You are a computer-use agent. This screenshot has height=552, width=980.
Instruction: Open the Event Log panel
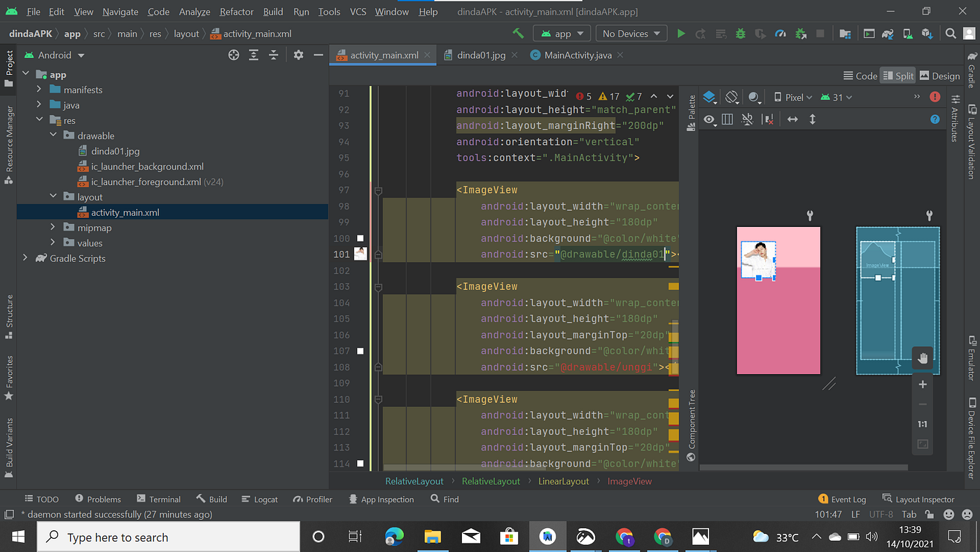tap(847, 499)
